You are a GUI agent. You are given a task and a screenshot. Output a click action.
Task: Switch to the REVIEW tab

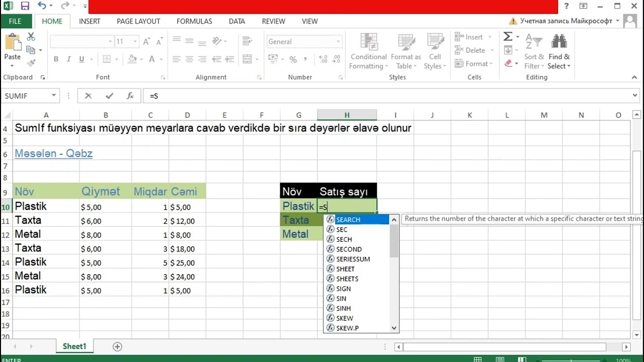274,21
